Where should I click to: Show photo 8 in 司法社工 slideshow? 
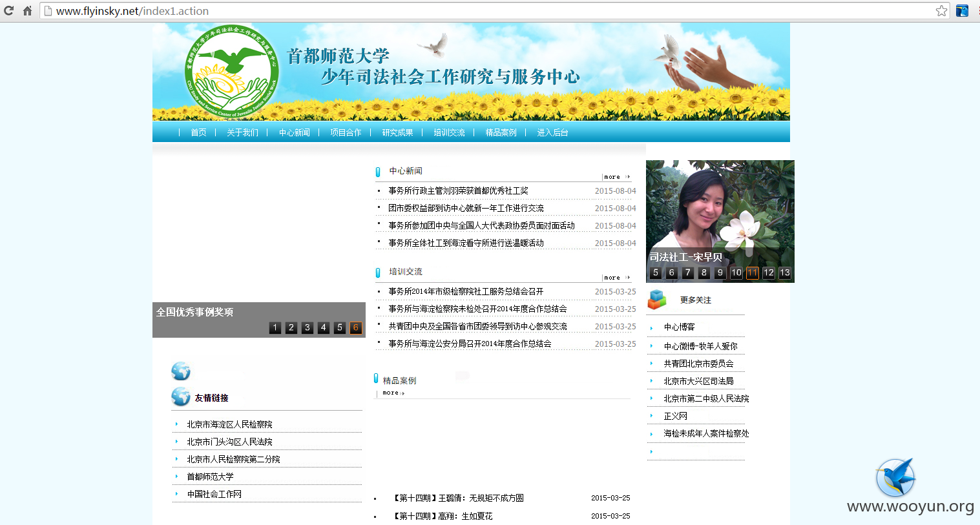pyautogui.click(x=704, y=273)
